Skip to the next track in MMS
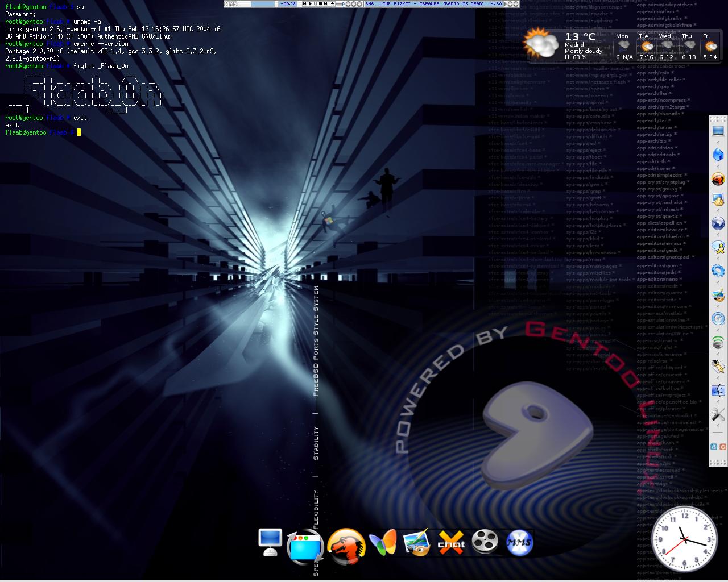Viewport: 728px width, 582px height. 325,3
